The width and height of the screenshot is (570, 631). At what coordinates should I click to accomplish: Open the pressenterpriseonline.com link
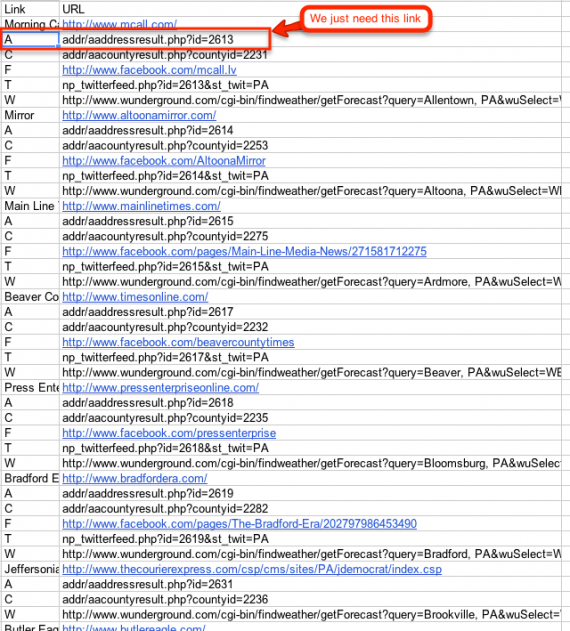coord(160,388)
